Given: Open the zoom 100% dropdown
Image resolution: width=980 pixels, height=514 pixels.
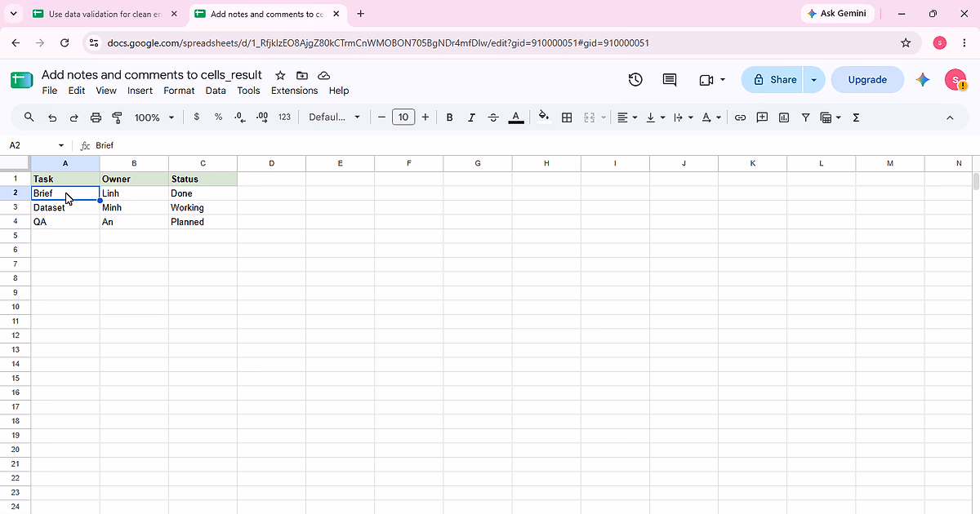Looking at the screenshot, I should click(x=154, y=117).
